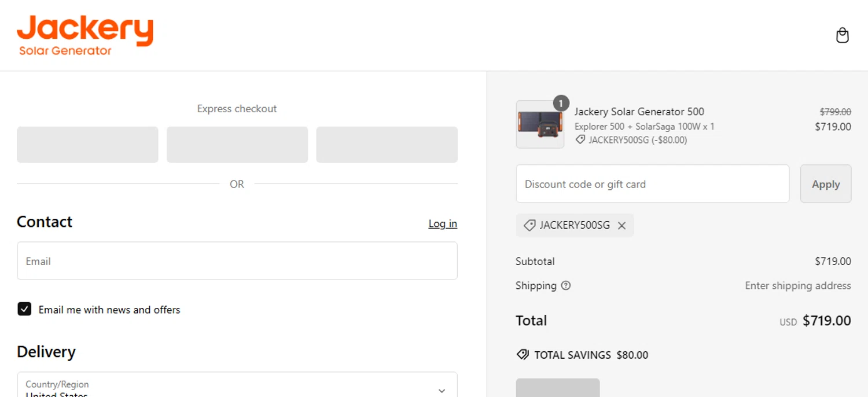The width and height of the screenshot is (868, 397).
Task: Click the product quantity badge
Action: 561,103
